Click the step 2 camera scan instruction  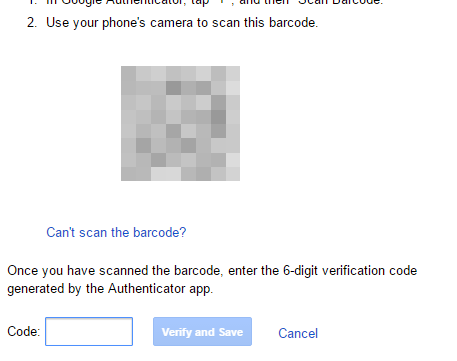pyautogui.click(x=182, y=23)
